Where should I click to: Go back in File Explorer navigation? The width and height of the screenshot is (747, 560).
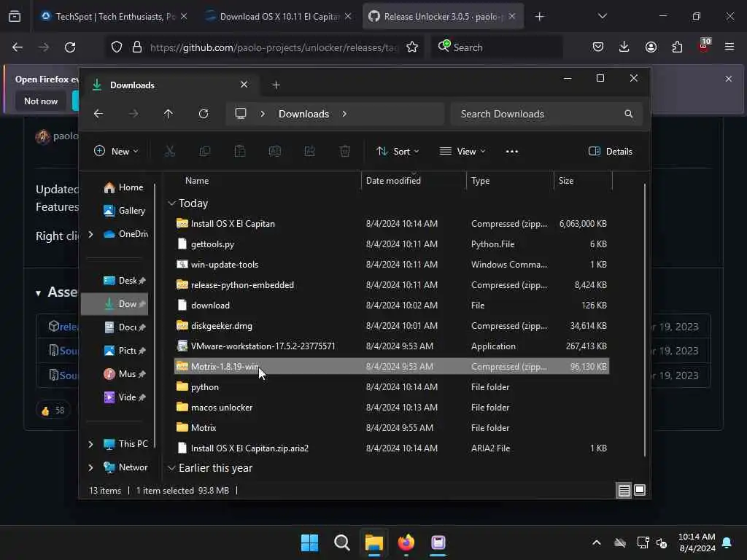pos(98,114)
